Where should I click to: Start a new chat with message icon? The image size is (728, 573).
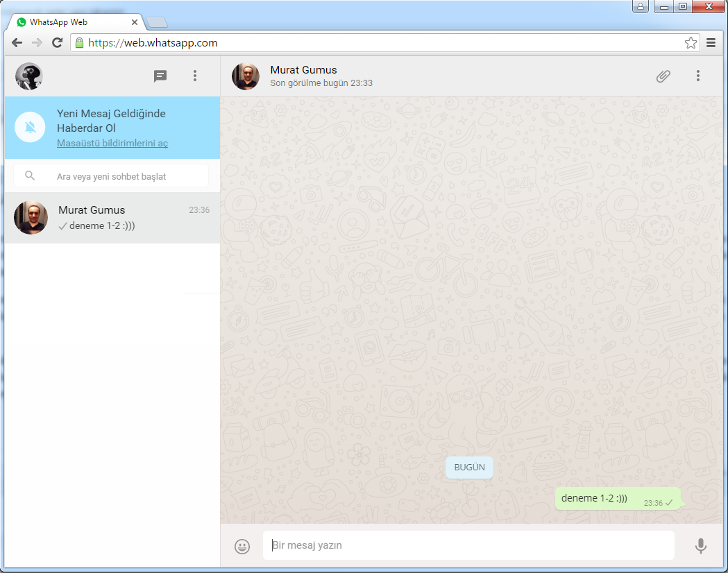pyautogui.click(x=160, y=76)
